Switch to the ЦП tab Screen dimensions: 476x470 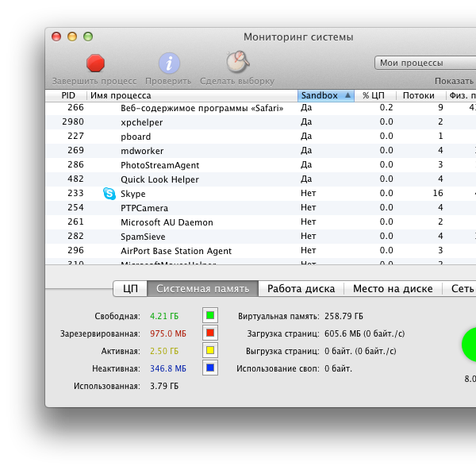[130, 289]
